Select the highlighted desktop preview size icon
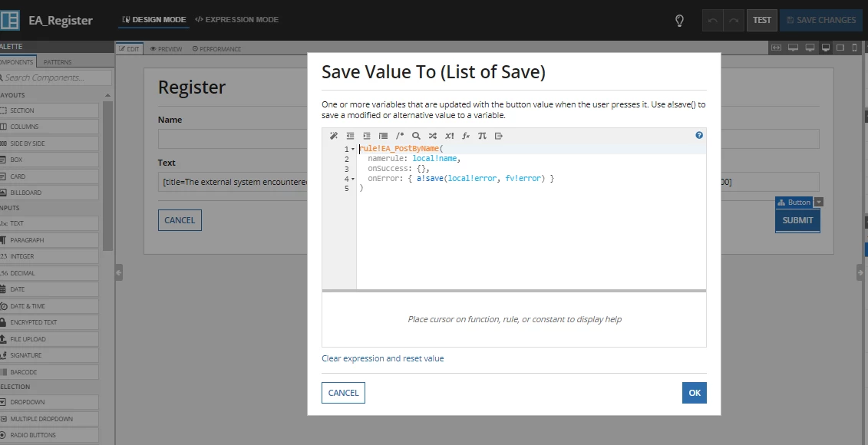 pyautogui.click(x=825, y=48)
